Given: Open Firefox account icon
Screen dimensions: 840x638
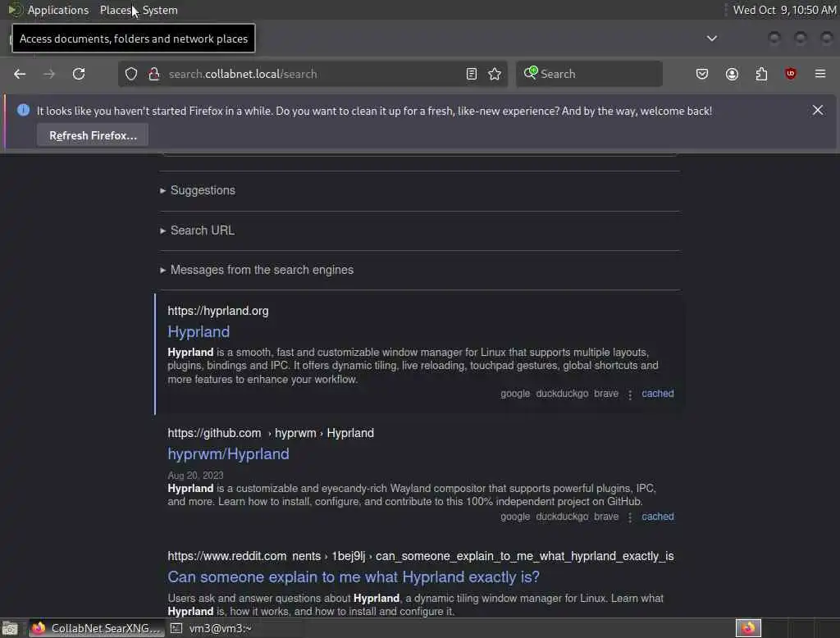Looking at the screenshot, I should click(x=732, y=74).
